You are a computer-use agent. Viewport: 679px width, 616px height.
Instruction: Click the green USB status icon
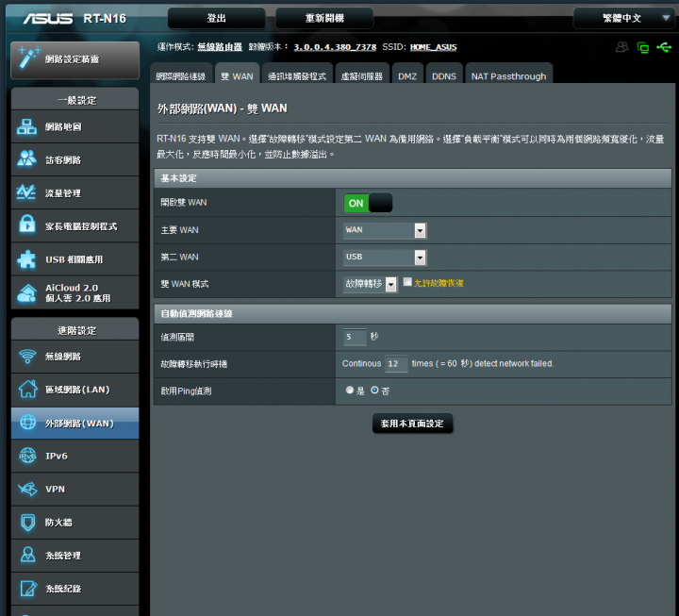[x=664, y=47]
